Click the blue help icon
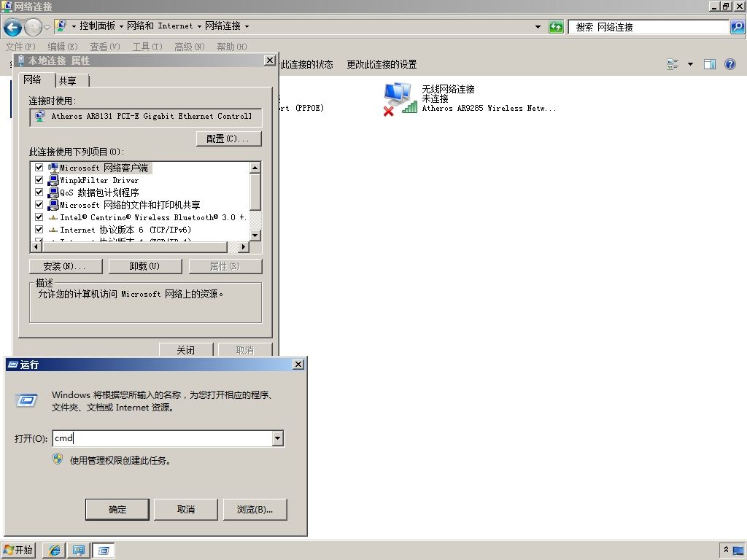 [729, 64]
